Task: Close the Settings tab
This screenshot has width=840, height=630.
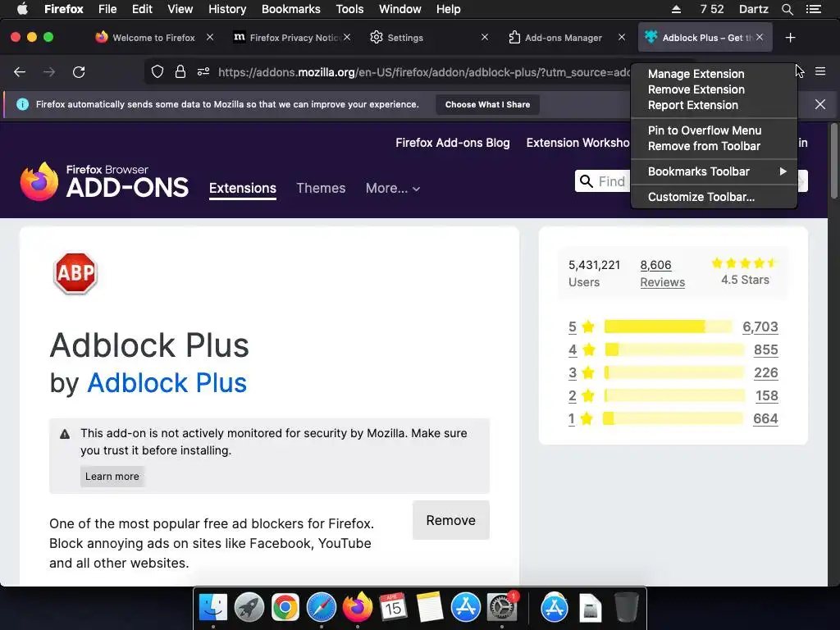Action: 484,37
